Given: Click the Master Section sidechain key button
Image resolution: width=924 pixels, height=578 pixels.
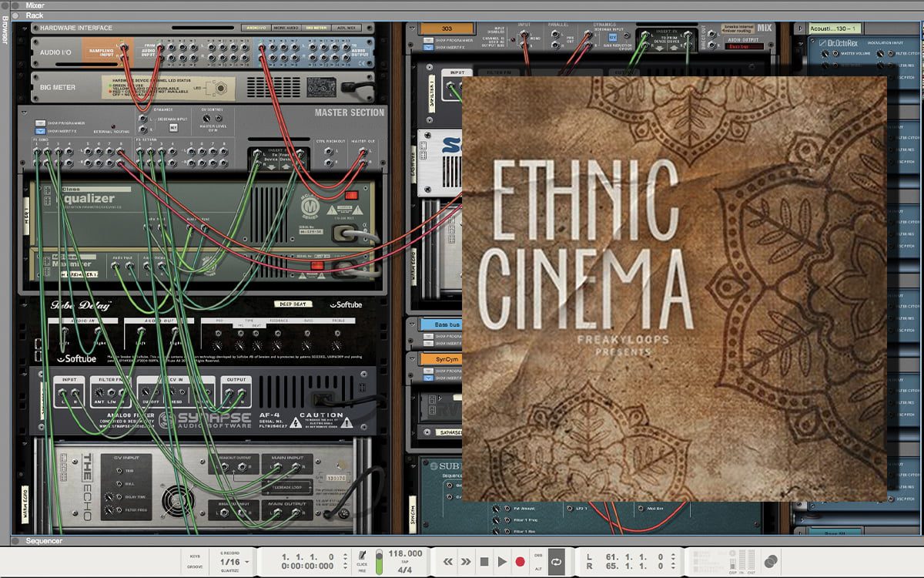Looking at the screenshot, I should pos(174,129).
